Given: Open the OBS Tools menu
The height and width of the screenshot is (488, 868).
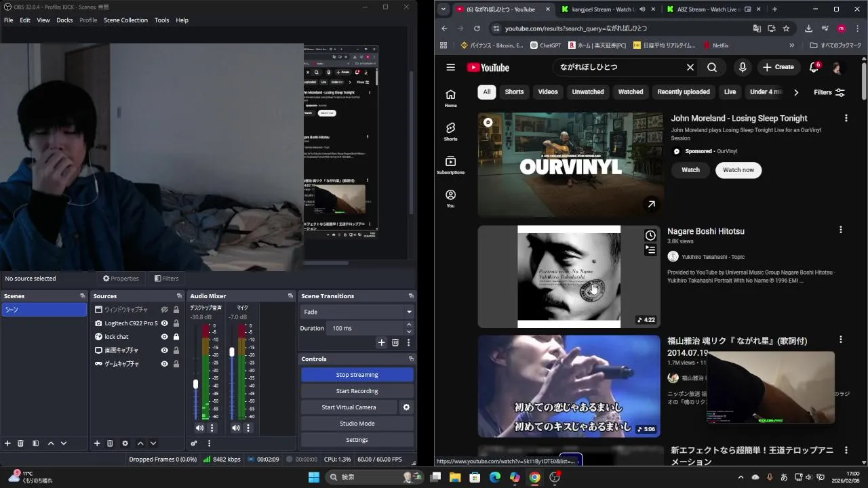Looking at the screenshot, I should click(x=161, y=20).
